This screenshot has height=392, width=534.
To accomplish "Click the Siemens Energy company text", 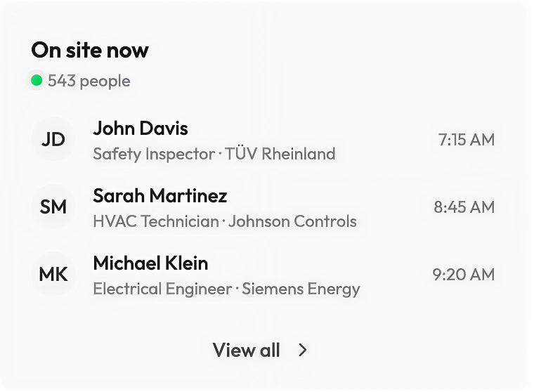I will [x=301, y=289].
